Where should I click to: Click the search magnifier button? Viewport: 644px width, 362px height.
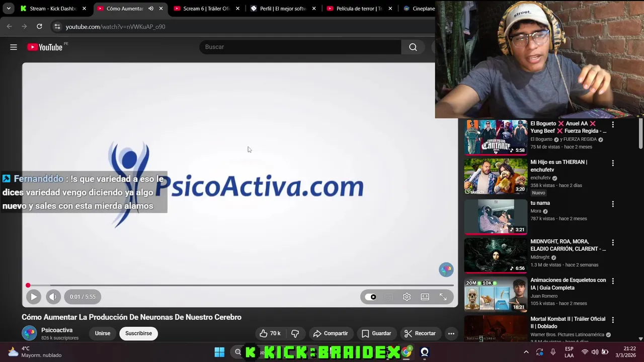click(x=413, y=47)
